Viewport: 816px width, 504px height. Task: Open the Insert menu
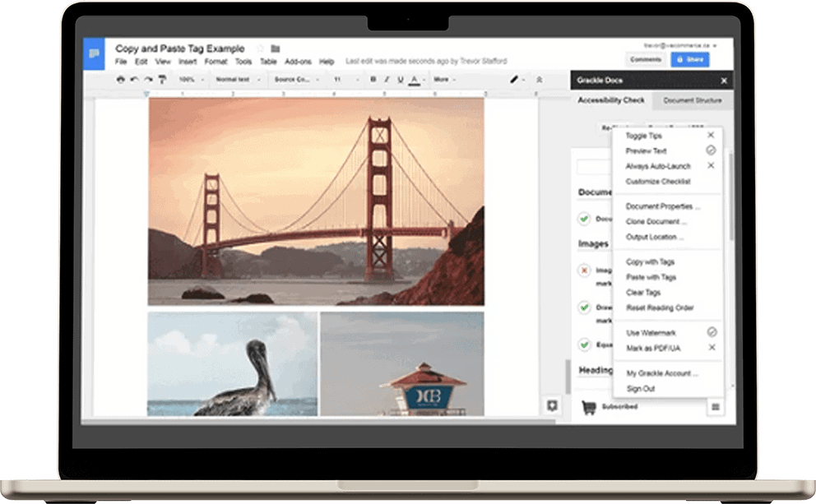pos(188,62)
